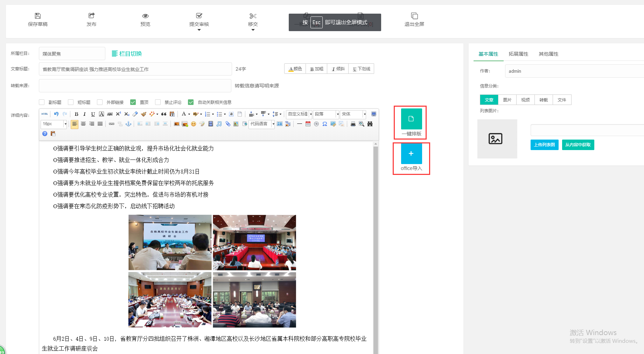Click the 上传列表图 button
644x354 pixels.
click(x=544, y=145)
